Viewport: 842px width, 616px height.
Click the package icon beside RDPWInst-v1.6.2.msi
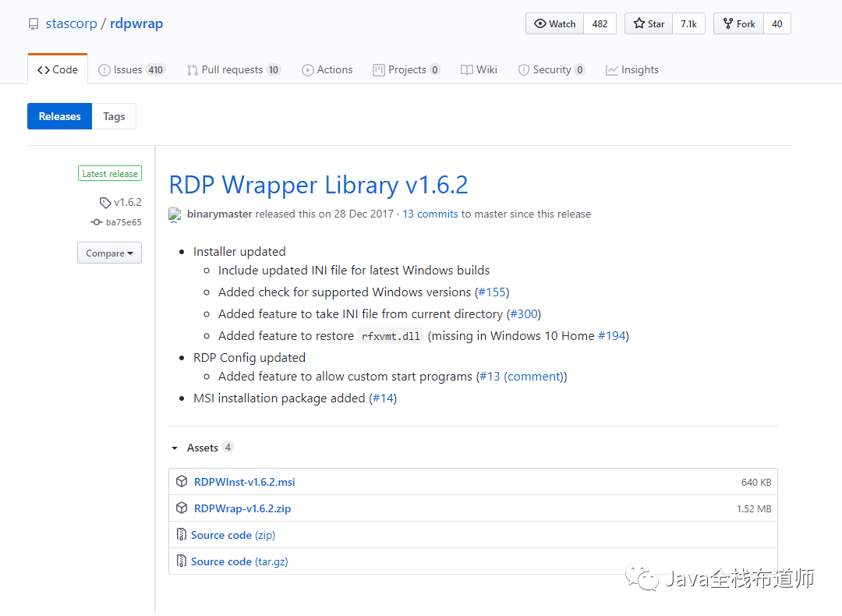(182, 481)
